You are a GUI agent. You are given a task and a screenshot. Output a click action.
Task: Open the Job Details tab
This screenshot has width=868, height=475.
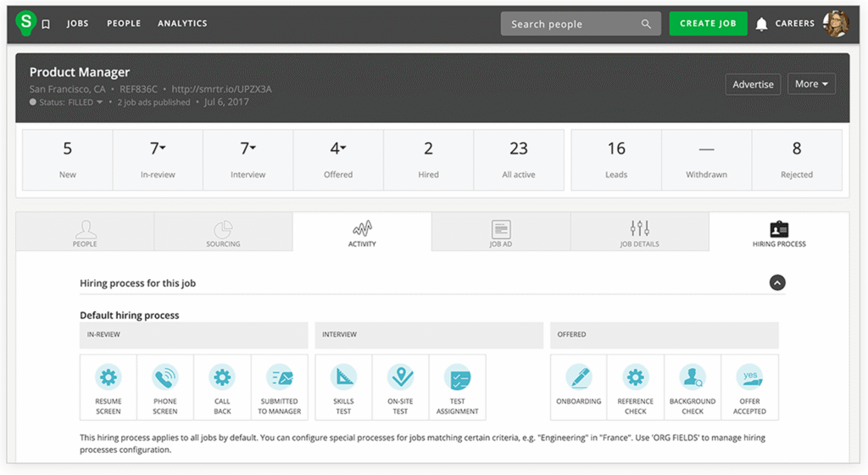[639, 232]
